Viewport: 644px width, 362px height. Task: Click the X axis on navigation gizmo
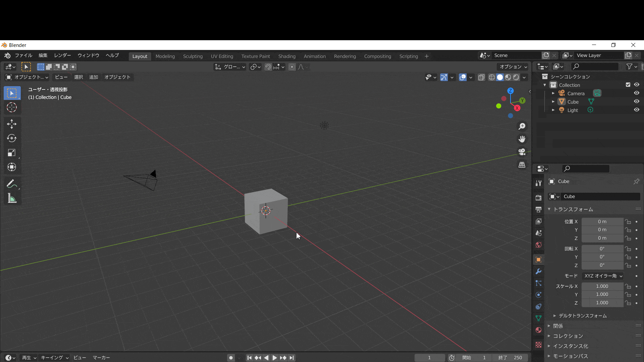click(517, 108)
